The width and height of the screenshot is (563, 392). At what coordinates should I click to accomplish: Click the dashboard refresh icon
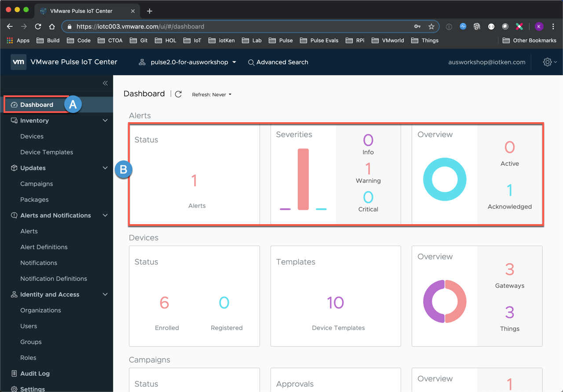click(178, 94)
